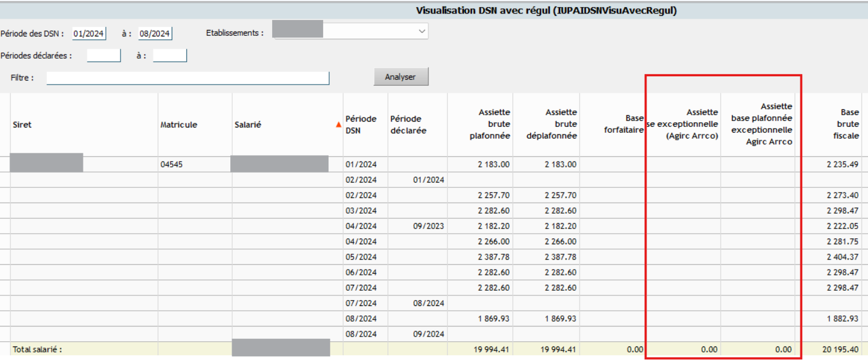
Task: Select Période DSN cell 03/2024
Action: (361, 211)
